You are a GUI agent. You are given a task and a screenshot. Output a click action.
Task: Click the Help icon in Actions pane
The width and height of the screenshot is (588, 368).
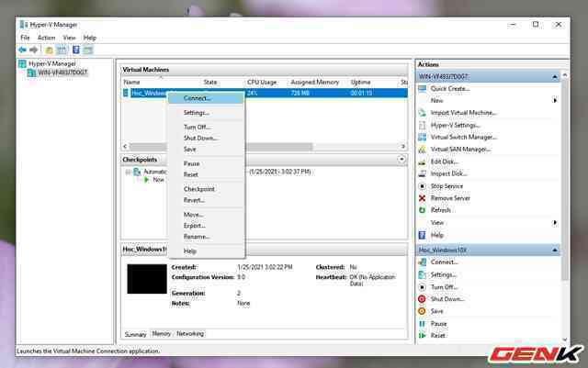click(x=423, y=235)
